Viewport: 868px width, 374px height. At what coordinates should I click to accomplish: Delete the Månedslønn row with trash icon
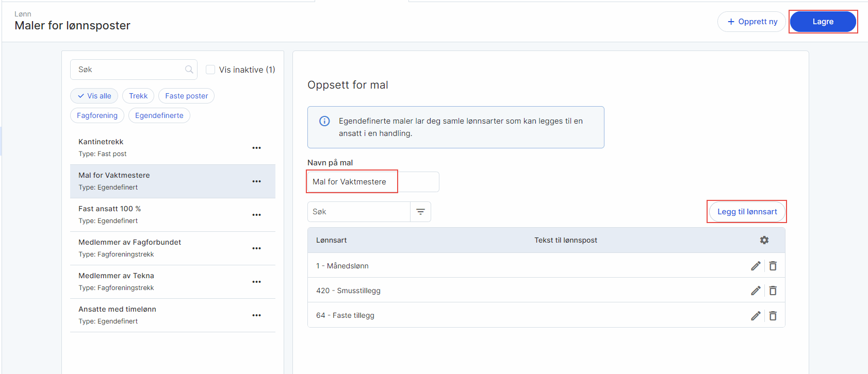tap(773, 266)
